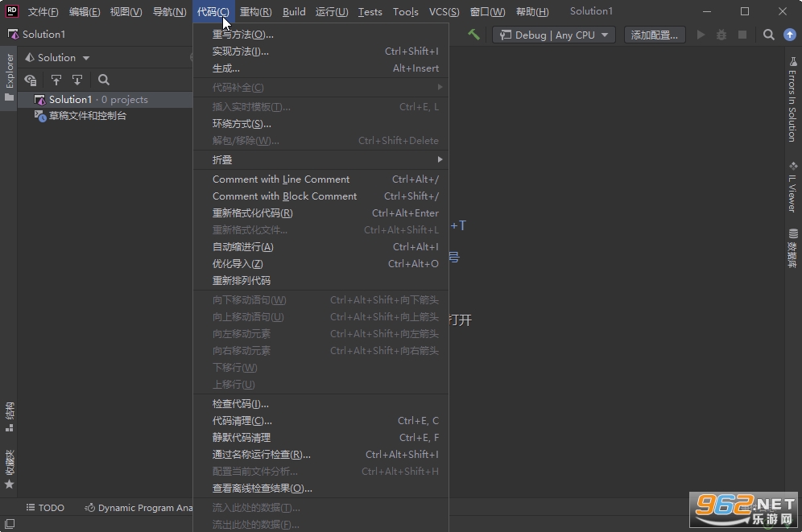Open Errors In Solution side panel
Screen dimensions: 802x532
(792, 99)
